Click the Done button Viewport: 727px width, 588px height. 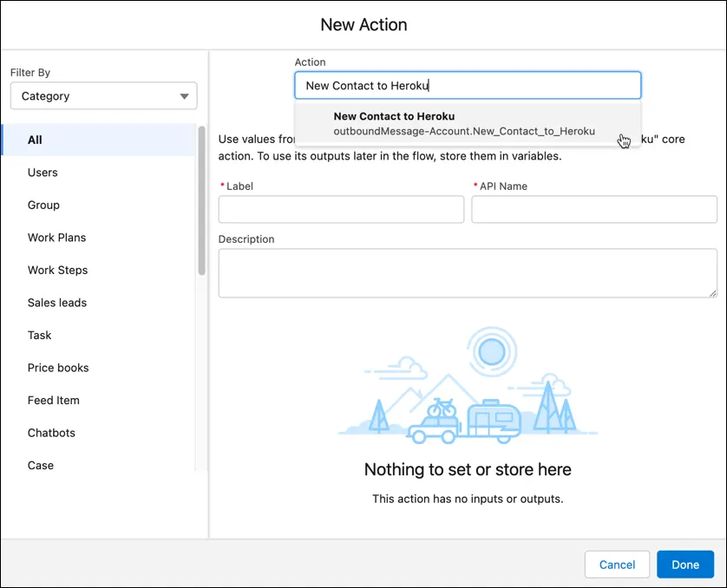point(685,565)
